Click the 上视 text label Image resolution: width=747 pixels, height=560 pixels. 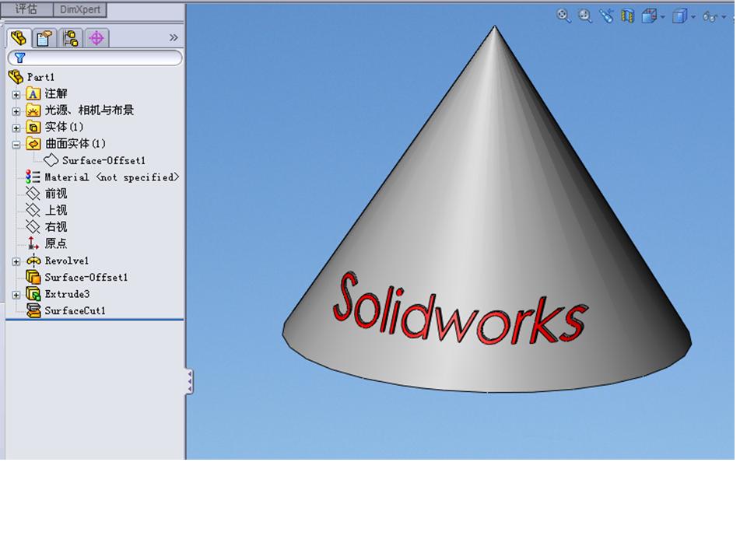[56, 210]
